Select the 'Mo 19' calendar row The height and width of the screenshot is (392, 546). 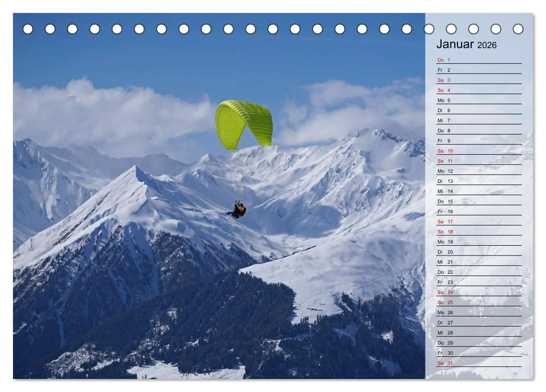coord(479,242)
